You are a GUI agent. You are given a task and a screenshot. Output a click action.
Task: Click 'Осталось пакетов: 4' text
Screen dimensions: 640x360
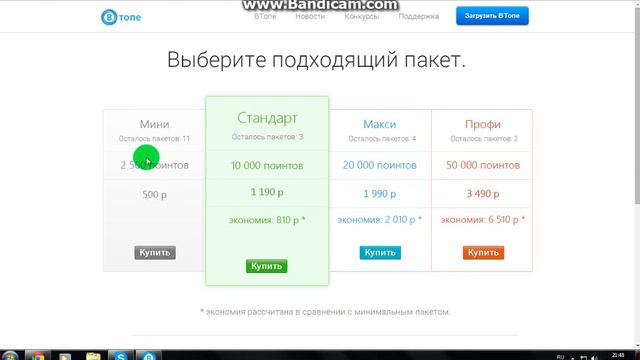coord(382,139)
